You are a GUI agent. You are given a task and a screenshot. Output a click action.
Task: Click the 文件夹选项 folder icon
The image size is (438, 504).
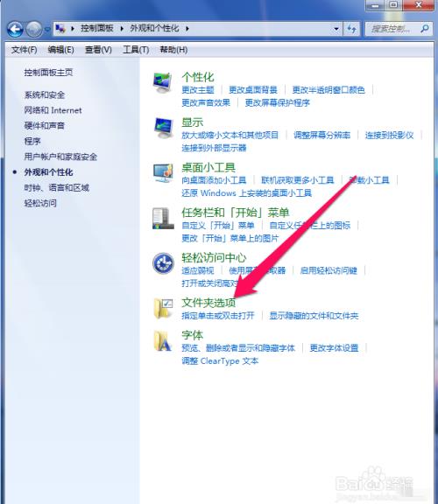pyautogui.click(x=163, y=308)
